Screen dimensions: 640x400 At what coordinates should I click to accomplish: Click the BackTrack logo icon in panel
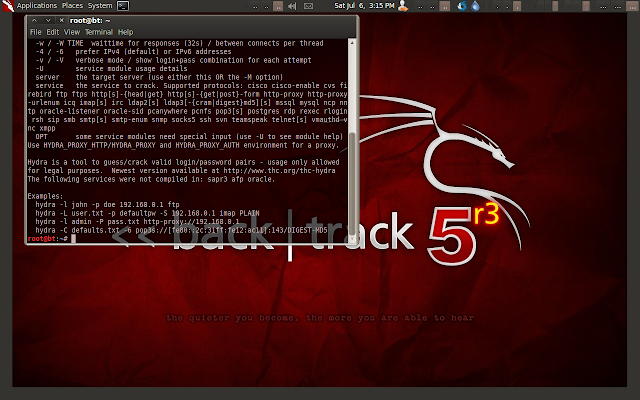(8, 6)
